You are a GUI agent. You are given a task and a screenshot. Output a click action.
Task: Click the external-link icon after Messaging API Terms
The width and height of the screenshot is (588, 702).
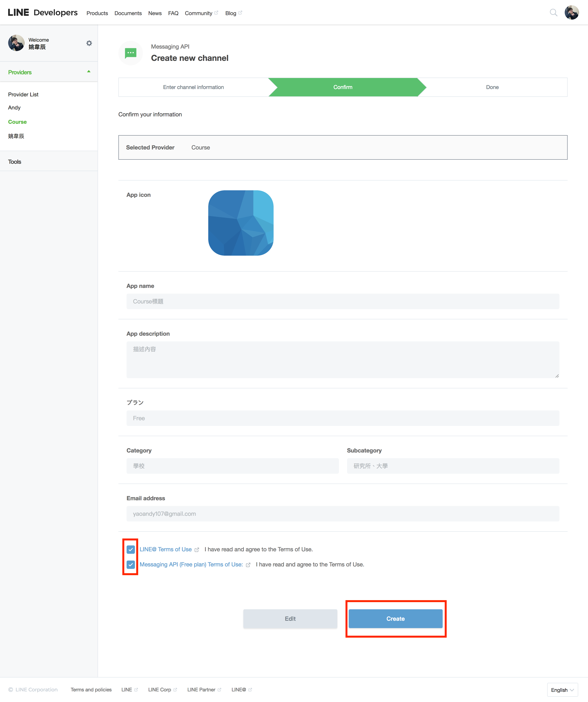(x=248, y=565)
